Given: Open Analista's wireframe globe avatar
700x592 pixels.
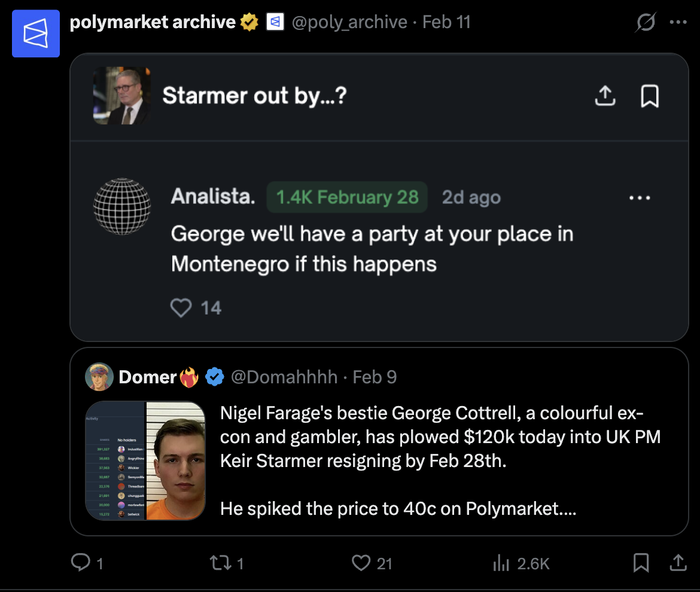Looking at the screenshot, I should click(121, 206).
